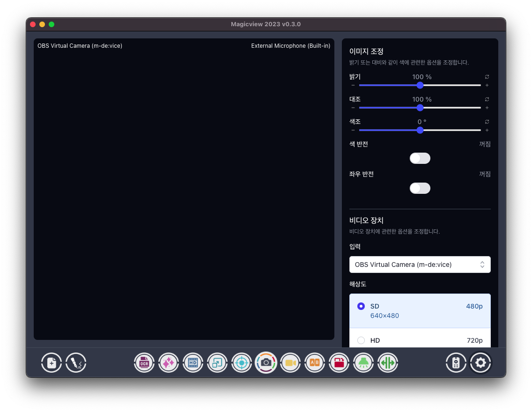Click the orange A|B compare icon
The width and height of the screenshot is (532, 412).
(315, 363)
